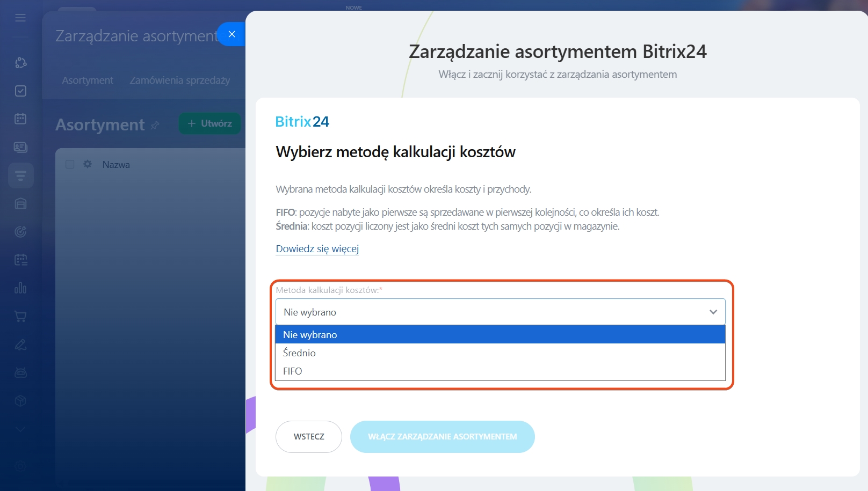Image resolution: width=868 pixels, height=491 pixels.
Task: Pin the Asortyment page
Action: pyautogui.click(x=155, y=125)
